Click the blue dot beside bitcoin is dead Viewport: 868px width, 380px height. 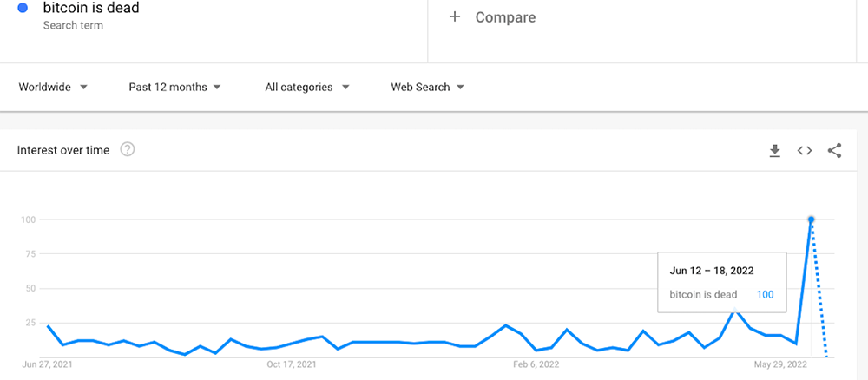(x=23, y=9)
